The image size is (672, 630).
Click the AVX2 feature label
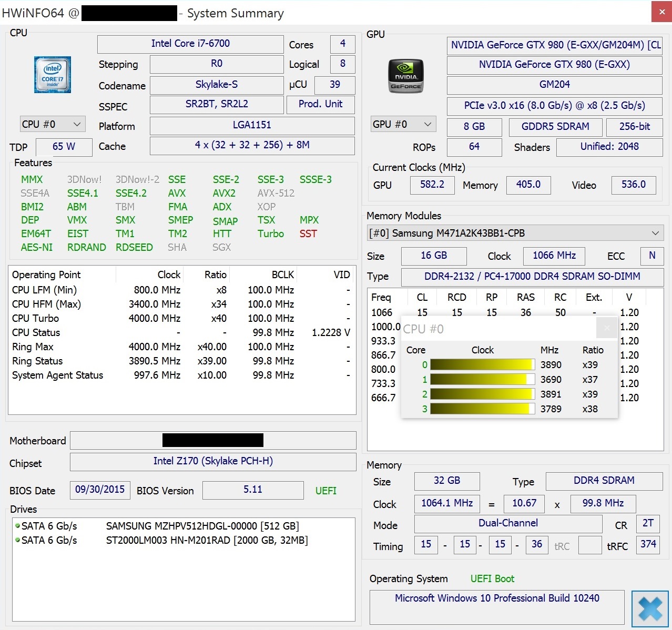(224, 194)
